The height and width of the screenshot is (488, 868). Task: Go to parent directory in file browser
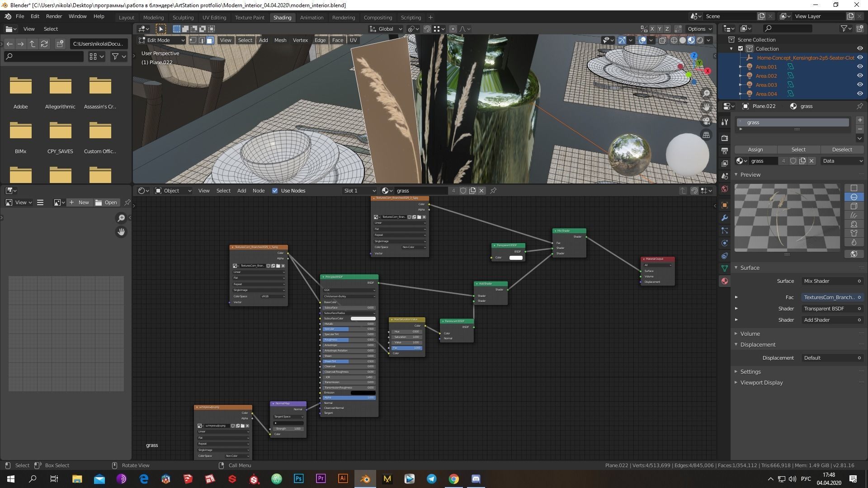(x=33, y=44)
